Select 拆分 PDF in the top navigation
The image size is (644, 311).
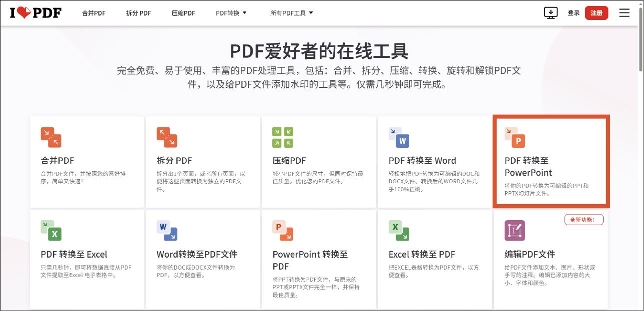point(138,13)
